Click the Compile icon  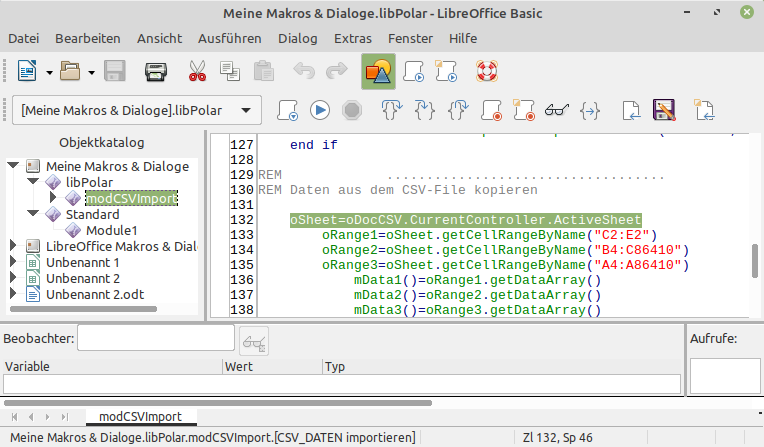pos(287,110)
